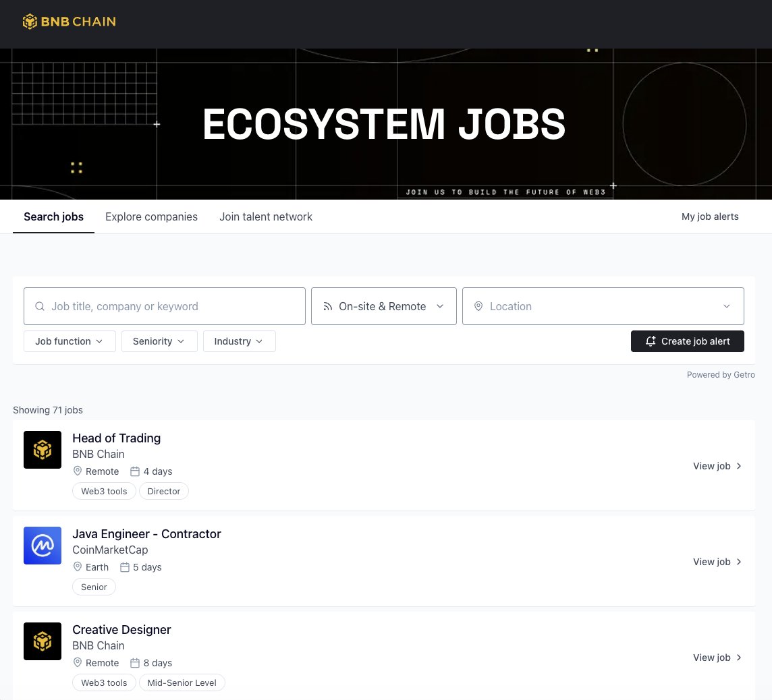Click the location pin icon in Location field
The width and height of the screenshot is (772, 700).
[x=478, y=306]
